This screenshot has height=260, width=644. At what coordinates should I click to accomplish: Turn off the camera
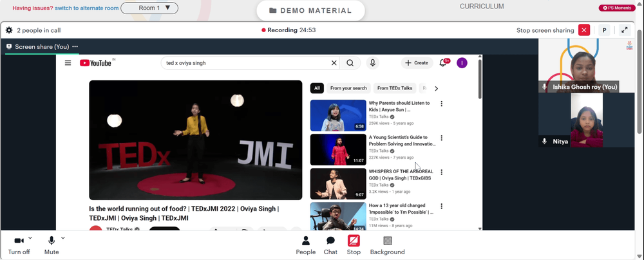pos(19,246)
